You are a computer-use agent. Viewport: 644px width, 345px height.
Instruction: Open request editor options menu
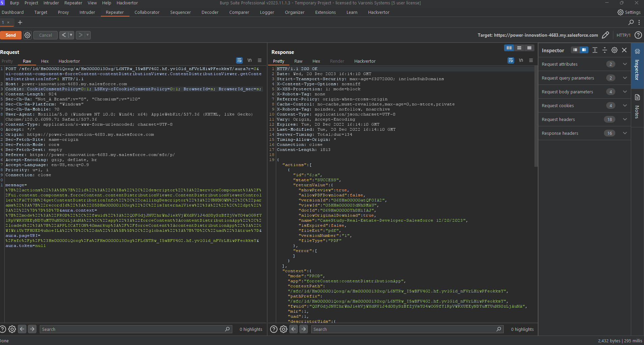click(260, 60)
